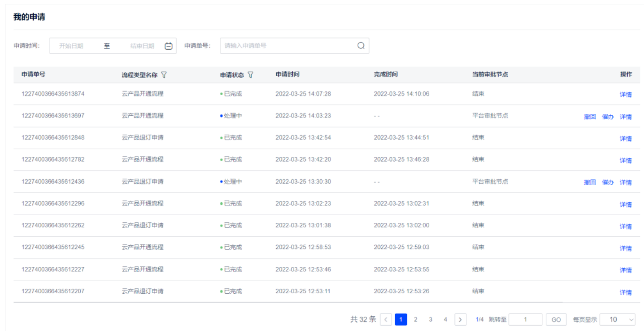
Task: Click the 申请时间 column header
Action: pyautogui.click(x=287, y=74)
